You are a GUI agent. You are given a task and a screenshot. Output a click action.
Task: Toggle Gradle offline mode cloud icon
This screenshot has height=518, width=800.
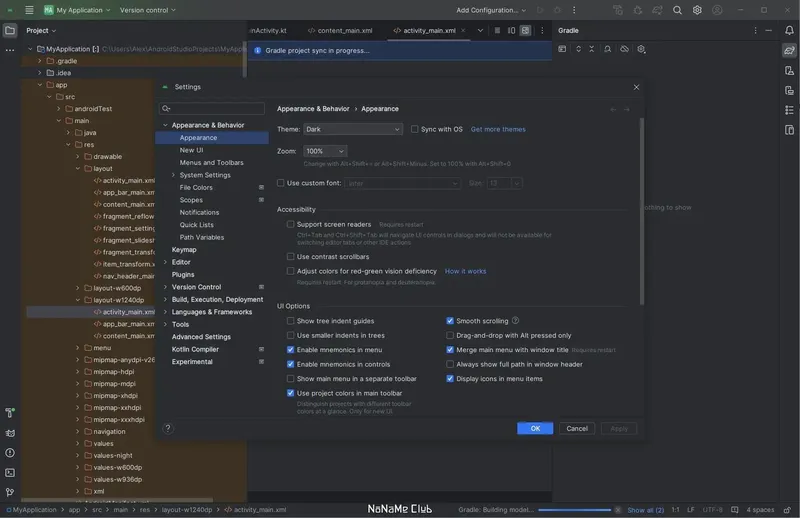(x=624, y=49)
